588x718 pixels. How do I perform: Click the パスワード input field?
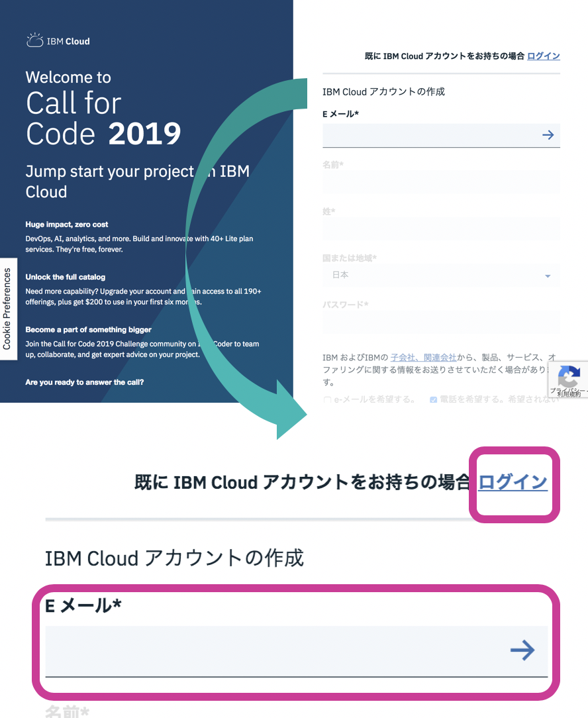(441, 323)
